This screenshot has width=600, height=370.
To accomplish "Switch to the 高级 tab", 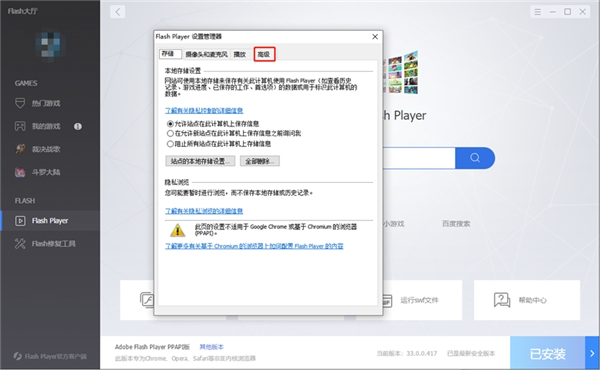I will [x=264, y=54].
